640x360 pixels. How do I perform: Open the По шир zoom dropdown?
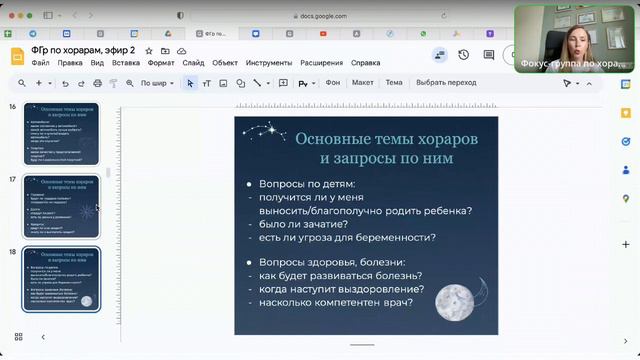point(157,83)
